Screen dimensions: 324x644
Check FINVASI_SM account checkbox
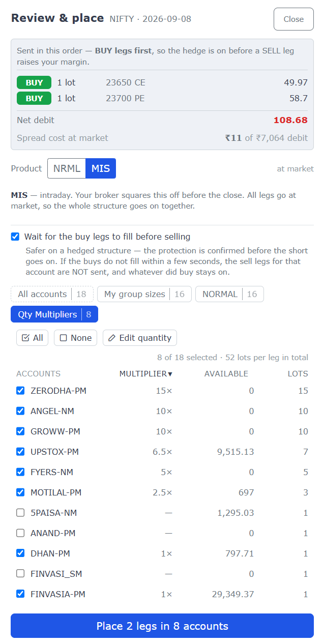pos(20,574)
